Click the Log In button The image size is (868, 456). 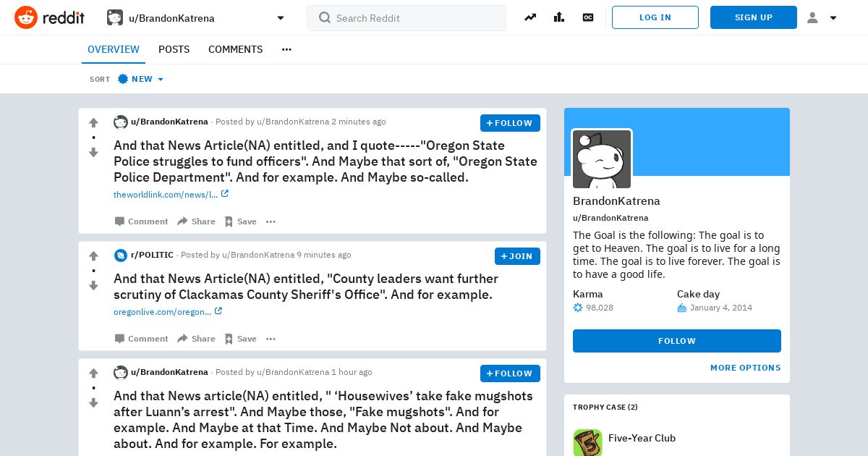(x=655, y=17)
